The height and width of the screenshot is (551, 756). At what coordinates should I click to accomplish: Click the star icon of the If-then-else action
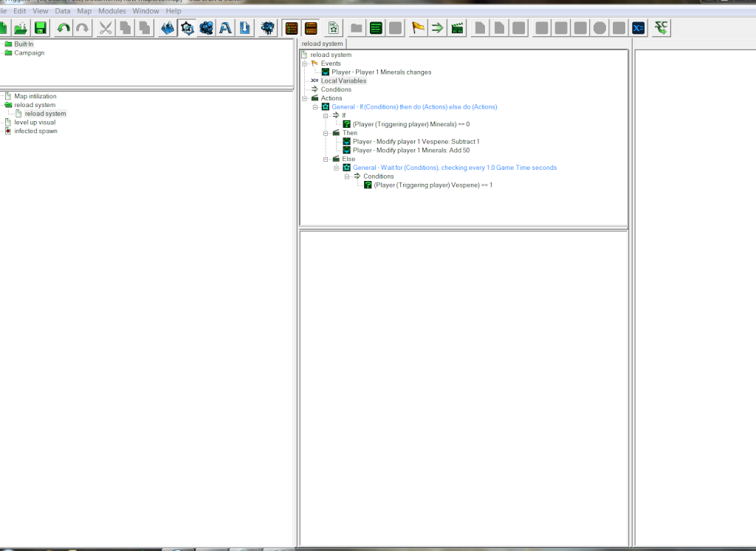point(326,106)
